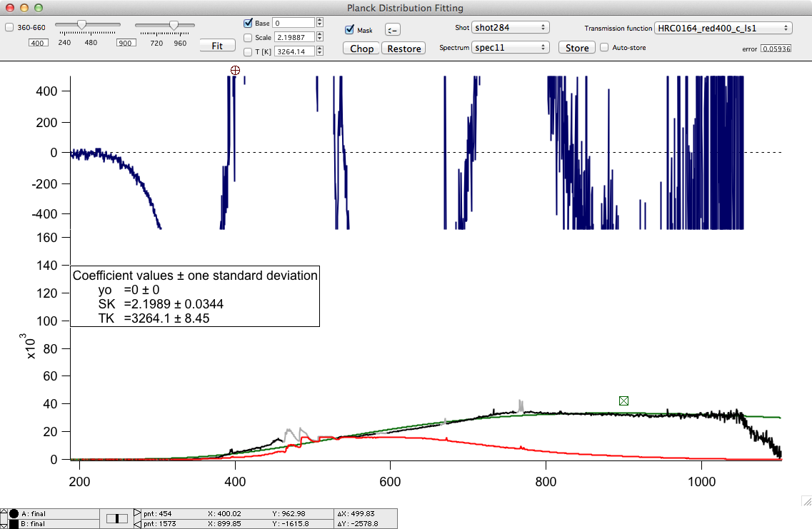Image resolution: width=812 pixels, height=529 pixels.
Task: Open the Shot dropdown showing shot284
Action: click(x=510, y=27)
